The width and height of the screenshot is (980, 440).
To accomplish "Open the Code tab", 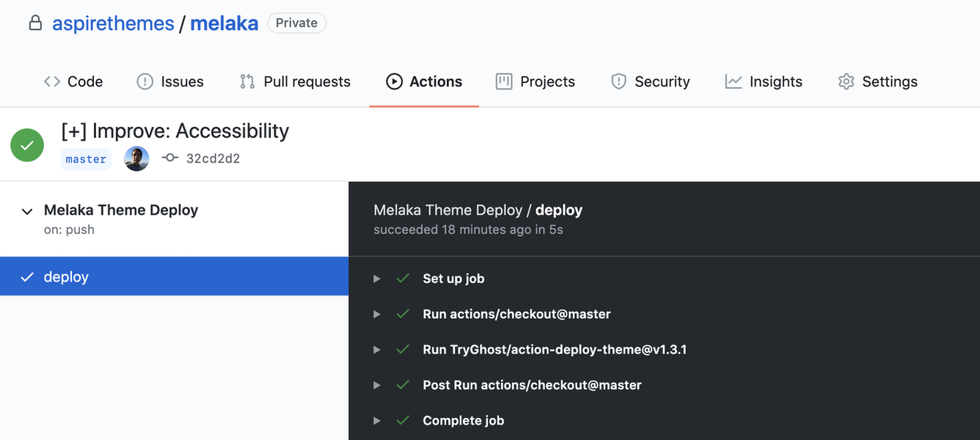I will pos(73,81).
